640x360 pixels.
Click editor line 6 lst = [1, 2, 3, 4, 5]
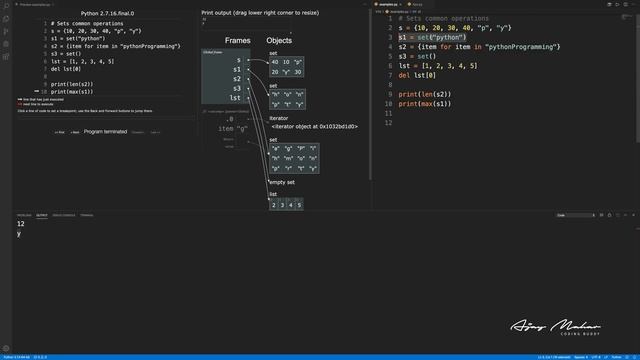click(438, 66)
